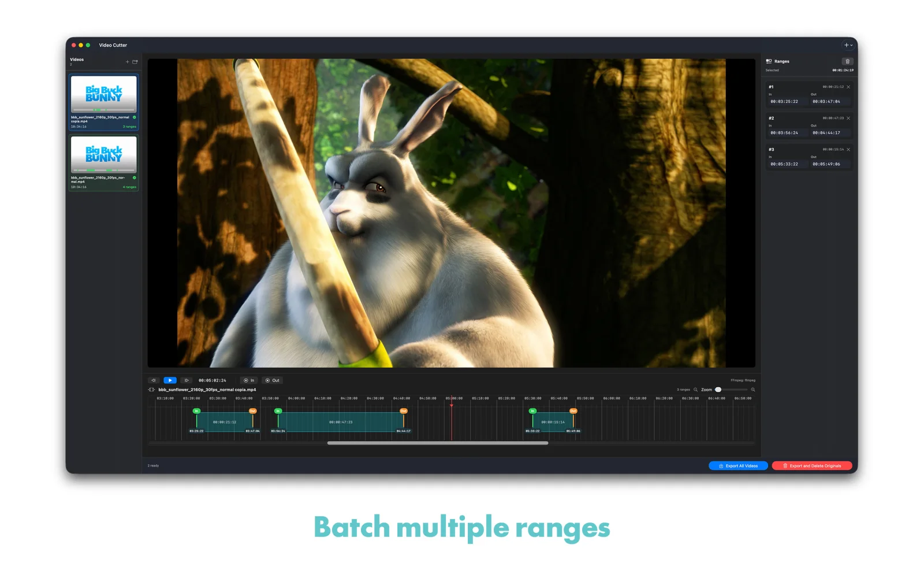924x578 pixels.
Task: Set Out point with the Out button
Action: pyautogui.click(x=272, y=380)
